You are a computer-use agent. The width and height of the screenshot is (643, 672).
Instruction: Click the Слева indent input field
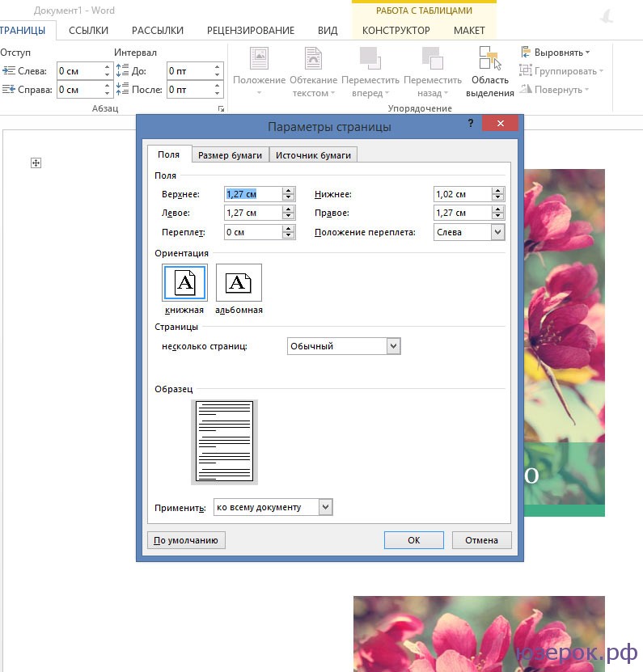coord(80,70)
